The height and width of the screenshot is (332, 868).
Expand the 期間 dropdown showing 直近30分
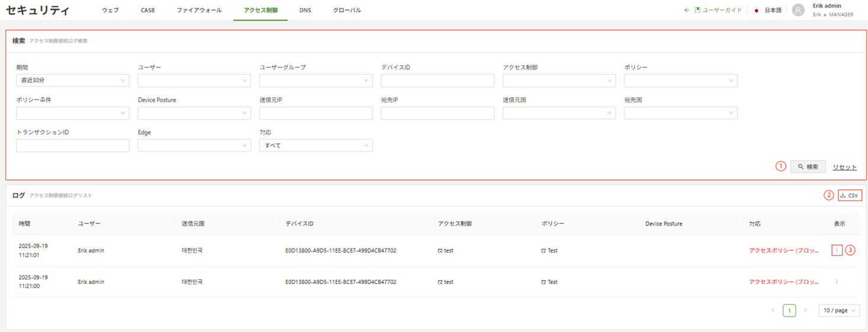(72, 80)
